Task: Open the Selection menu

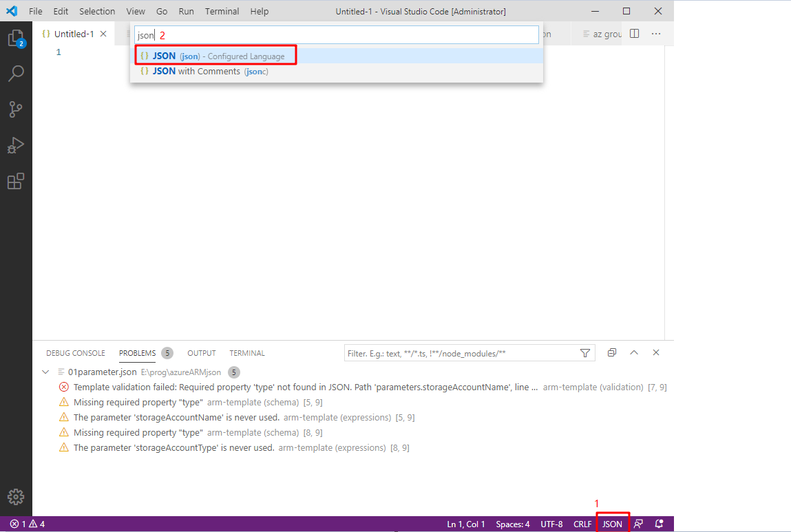Action: coord(97,11)
